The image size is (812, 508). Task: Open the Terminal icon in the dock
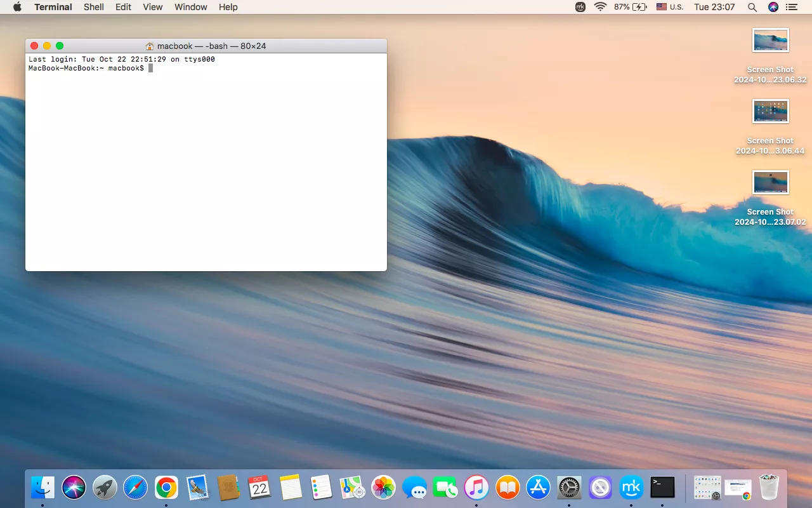click(x=662, y=488)
